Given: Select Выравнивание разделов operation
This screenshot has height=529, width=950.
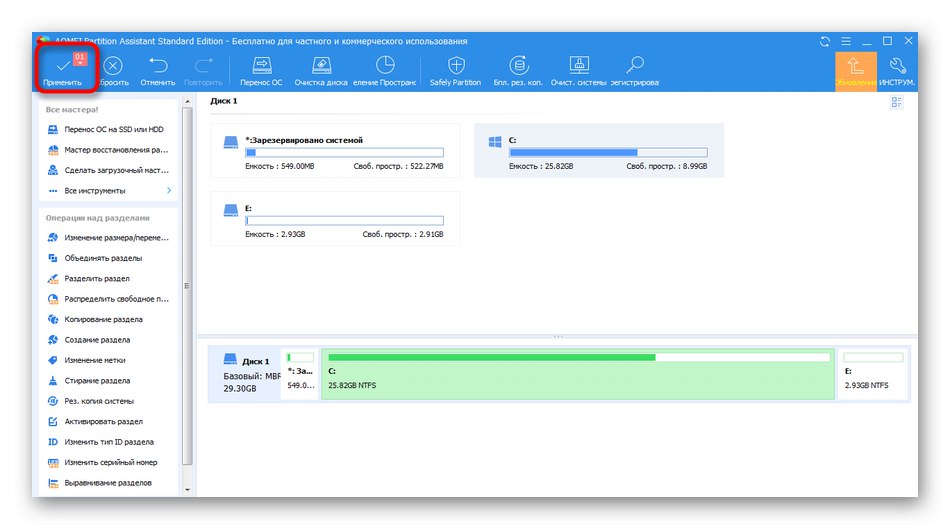Looking at the screenshot, I should coord(99,483).
